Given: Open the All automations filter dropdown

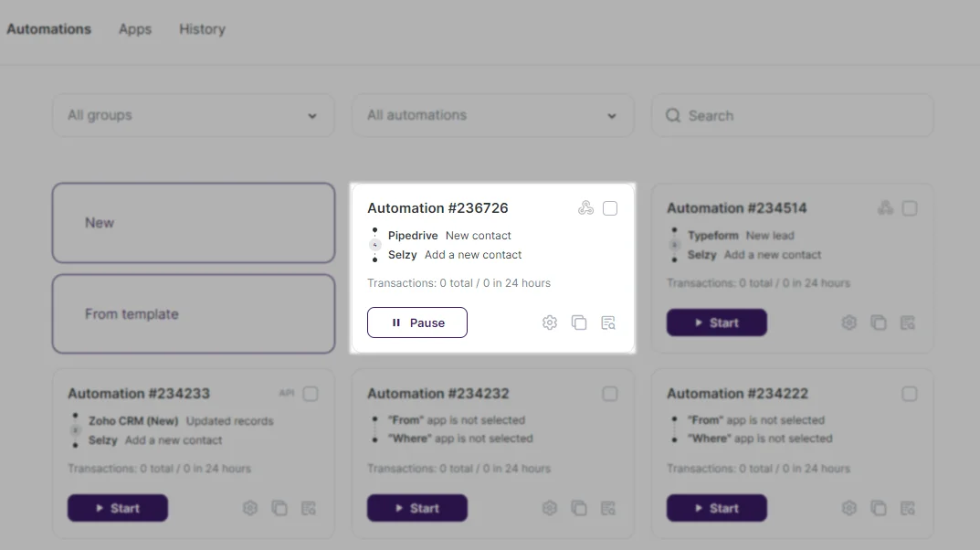Looking at the screenshot, I should (x=492, y=116).
